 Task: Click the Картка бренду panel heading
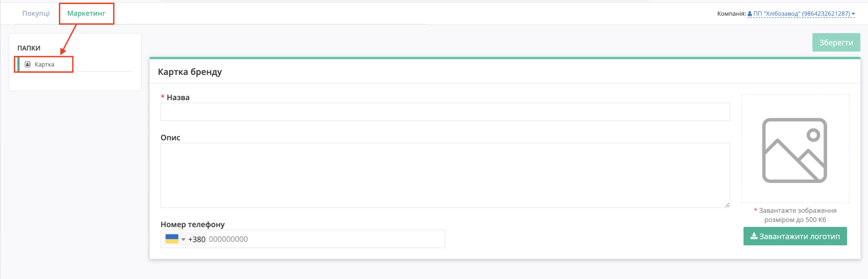tap(190, 72)
